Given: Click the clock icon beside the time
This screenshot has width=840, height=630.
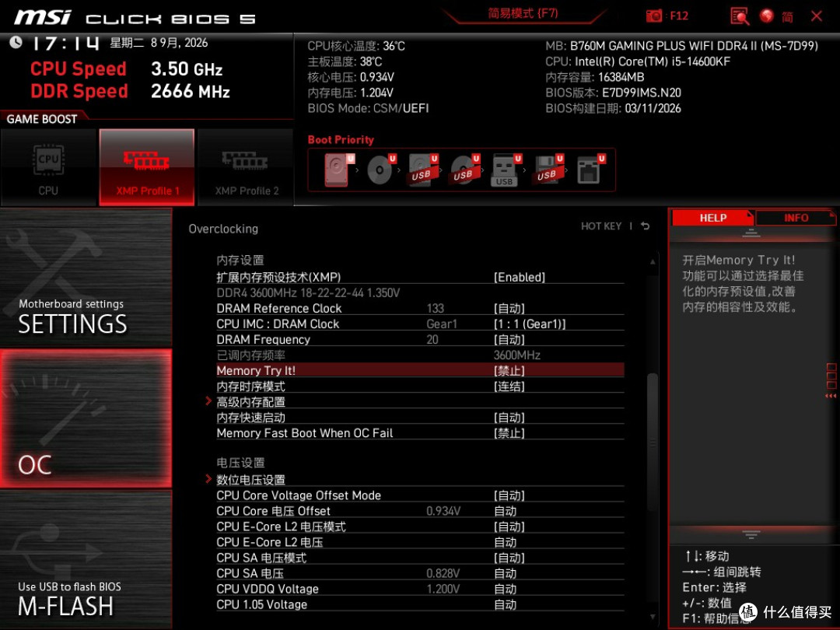Looking at the screenshot, I should (16, 42).
